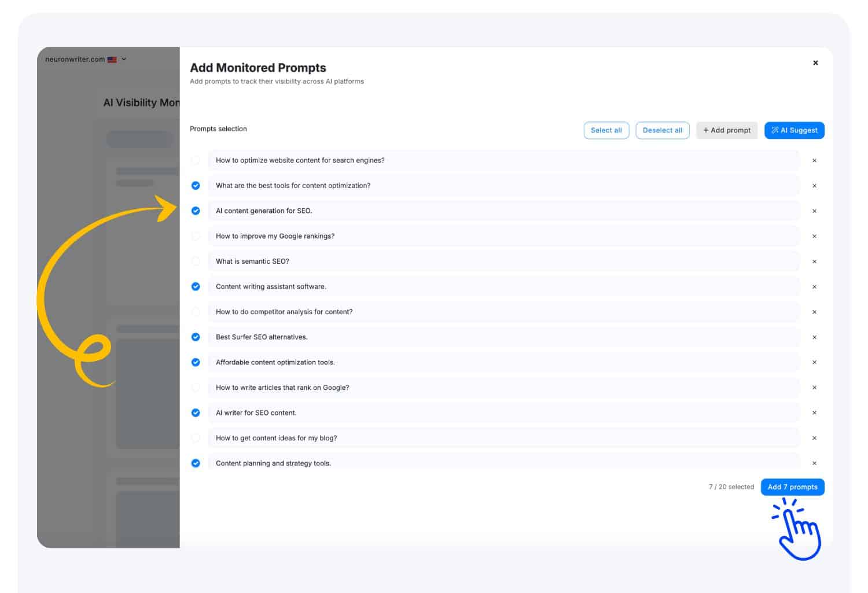Viewport: 868px width, 593px height.
Task: Remove 'Affordable content optimization tools' prompt
Action: (814, 363)
